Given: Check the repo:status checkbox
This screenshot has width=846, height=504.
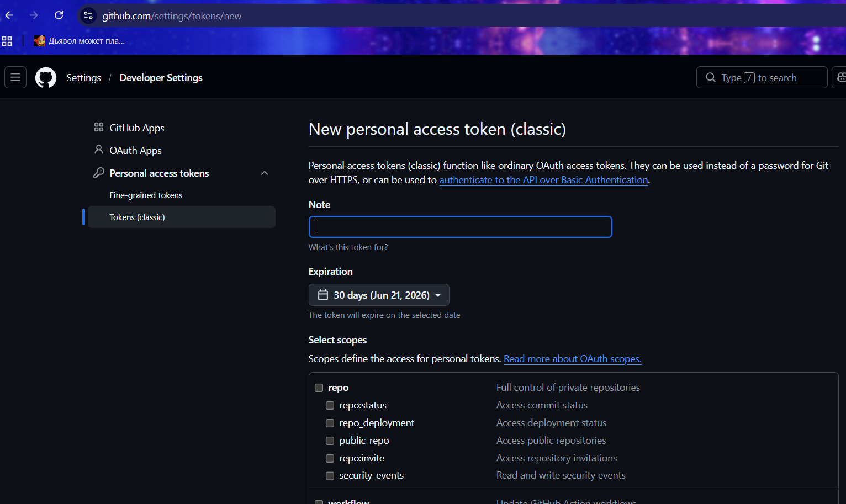Looking at the screenshot, I should (x=330, y=405).
